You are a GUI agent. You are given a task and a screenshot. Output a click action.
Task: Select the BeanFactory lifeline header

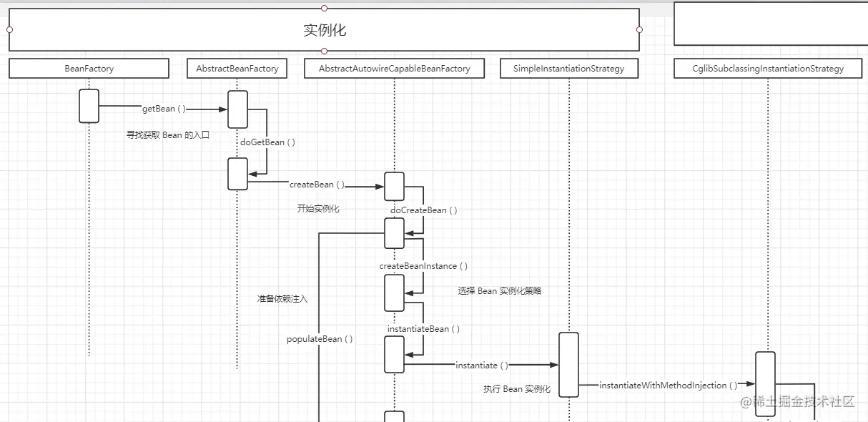[x=88, y=68]
